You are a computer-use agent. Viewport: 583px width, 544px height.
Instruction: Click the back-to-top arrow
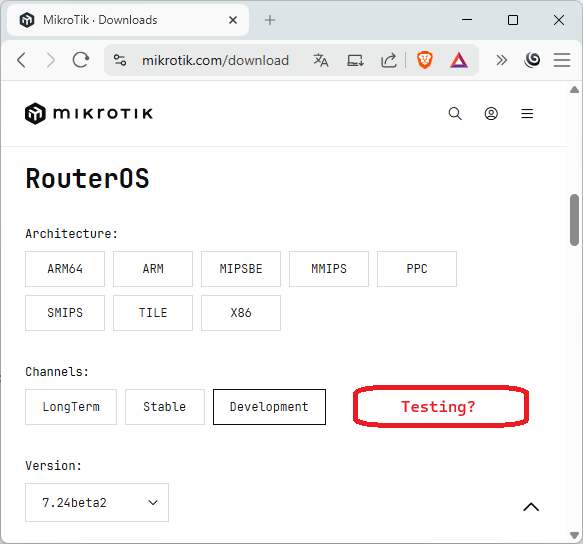tap(531, 507)
